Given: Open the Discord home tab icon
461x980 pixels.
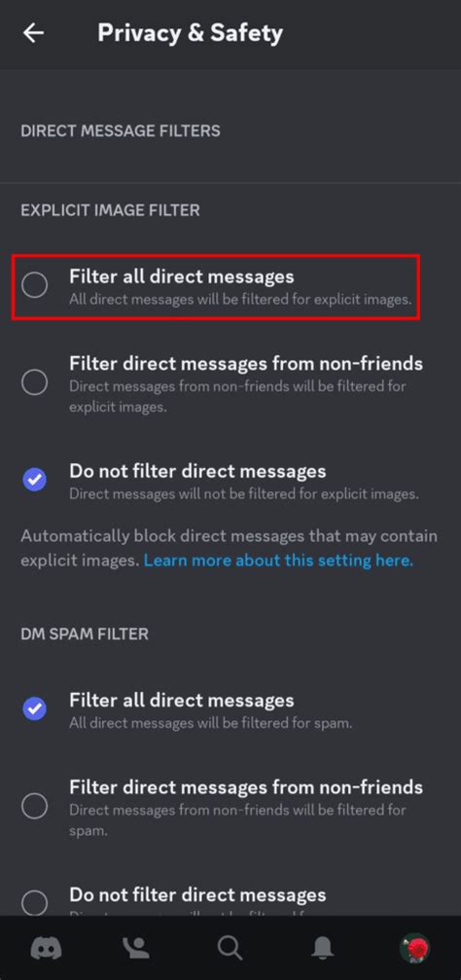Looking at the screenshot, I should (47, 948).
